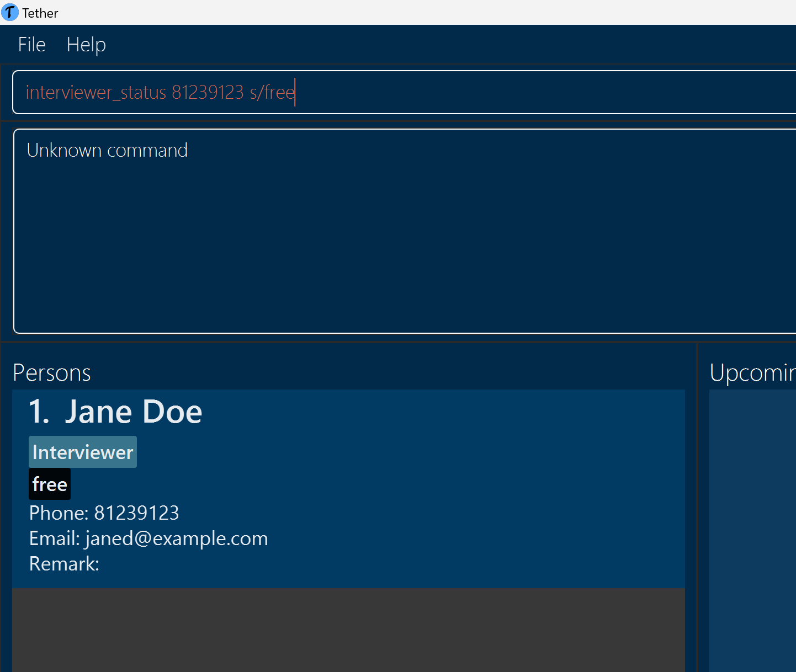
Task: Click the Tether window title text
Action: [x=40, y=13]
